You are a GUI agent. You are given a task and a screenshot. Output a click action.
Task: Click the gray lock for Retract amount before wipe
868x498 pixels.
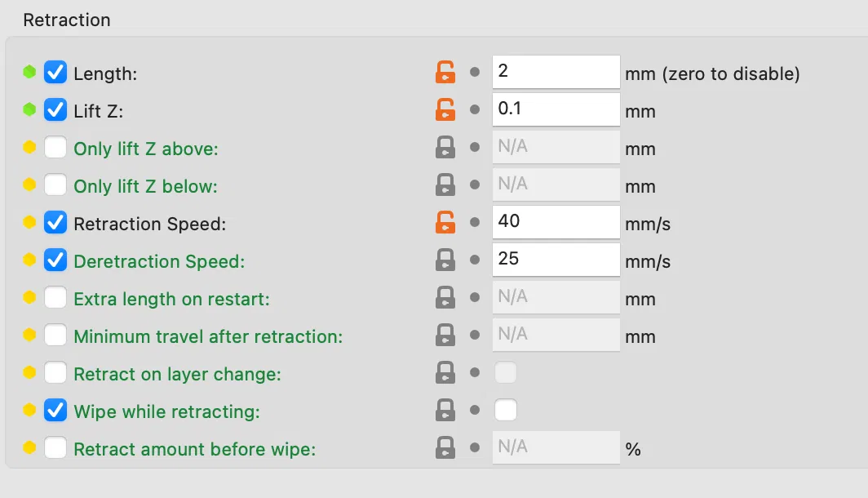coord(445,448)
